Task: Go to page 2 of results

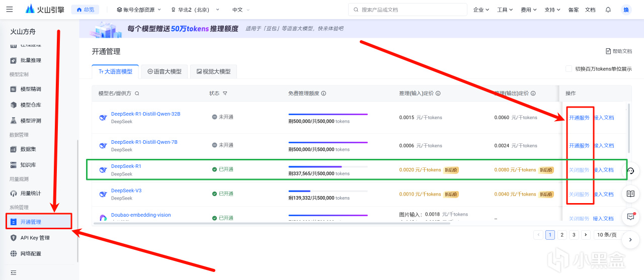Action: pyautogui.click(x=562, y=235)
